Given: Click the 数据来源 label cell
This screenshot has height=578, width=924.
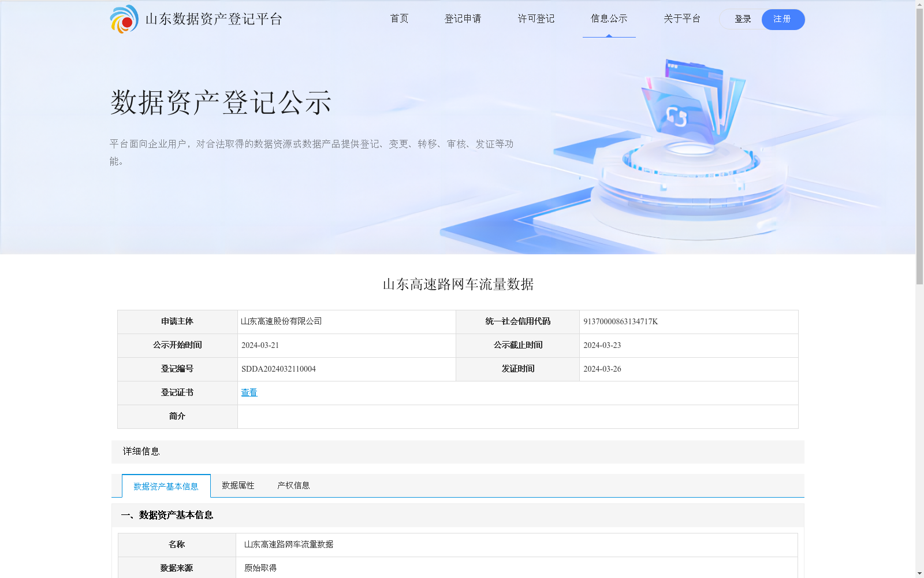Looking at the screenshot, I should 177,568.
